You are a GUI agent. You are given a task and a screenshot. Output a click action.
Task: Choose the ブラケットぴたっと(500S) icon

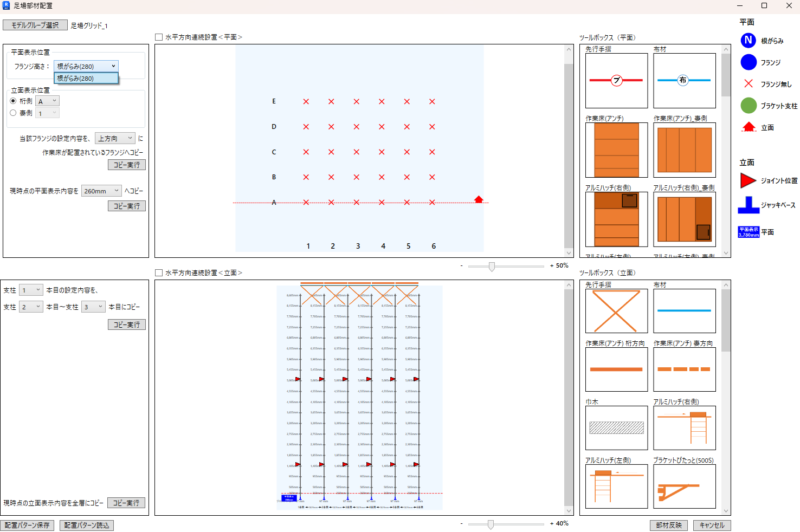click(685, 486)
